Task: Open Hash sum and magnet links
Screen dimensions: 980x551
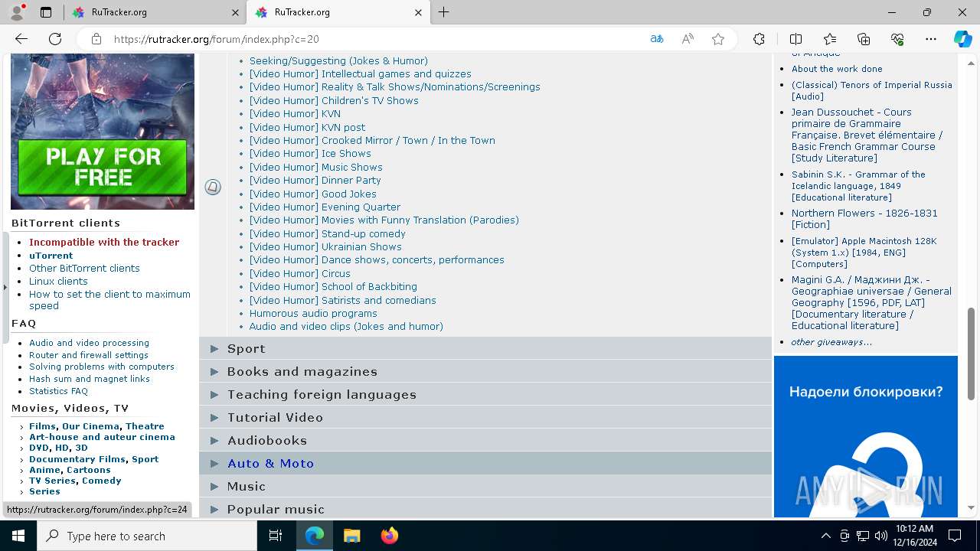Action: [90, 379]
